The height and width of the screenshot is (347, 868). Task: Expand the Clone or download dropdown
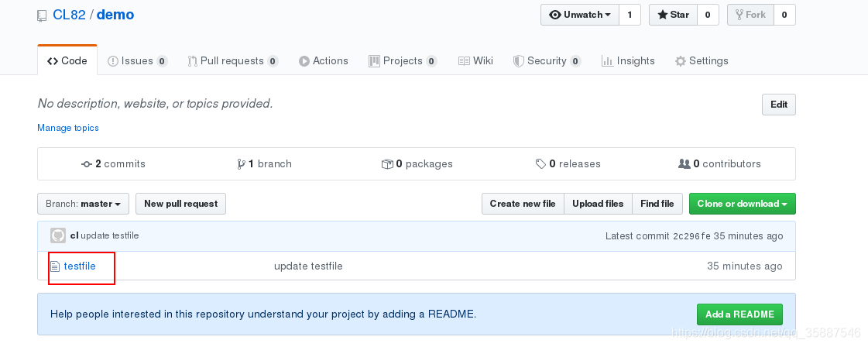(743, 204)
